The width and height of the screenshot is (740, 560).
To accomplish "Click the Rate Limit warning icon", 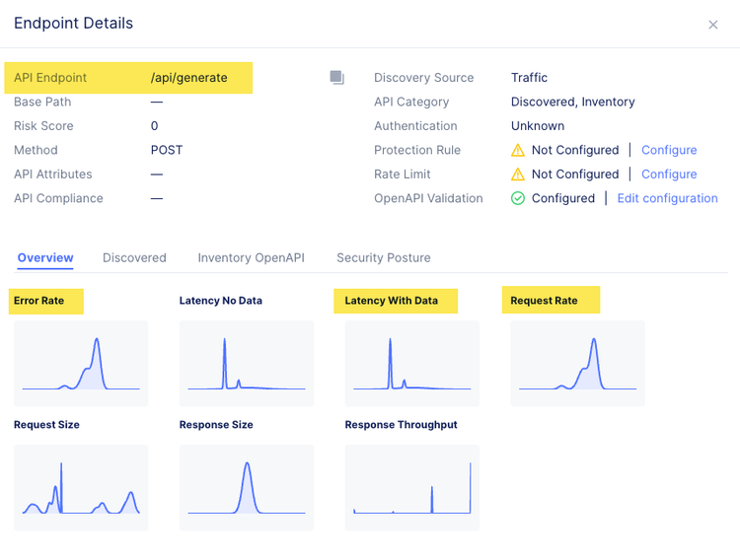I will click(x=518, y=175).
